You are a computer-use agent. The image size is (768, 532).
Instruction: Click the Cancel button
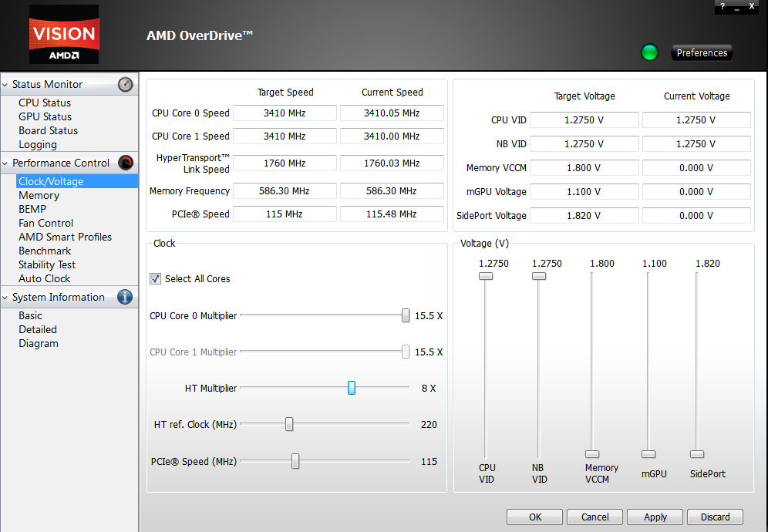pyautogui.click(x=595, y=517)
